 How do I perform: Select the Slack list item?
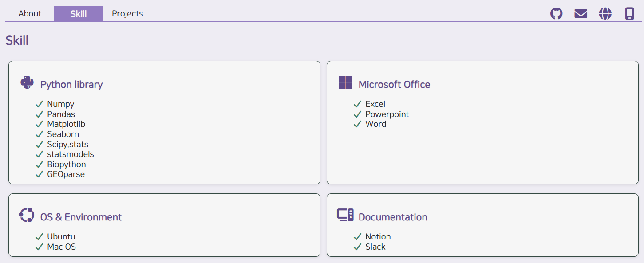(x=375, y=247)
